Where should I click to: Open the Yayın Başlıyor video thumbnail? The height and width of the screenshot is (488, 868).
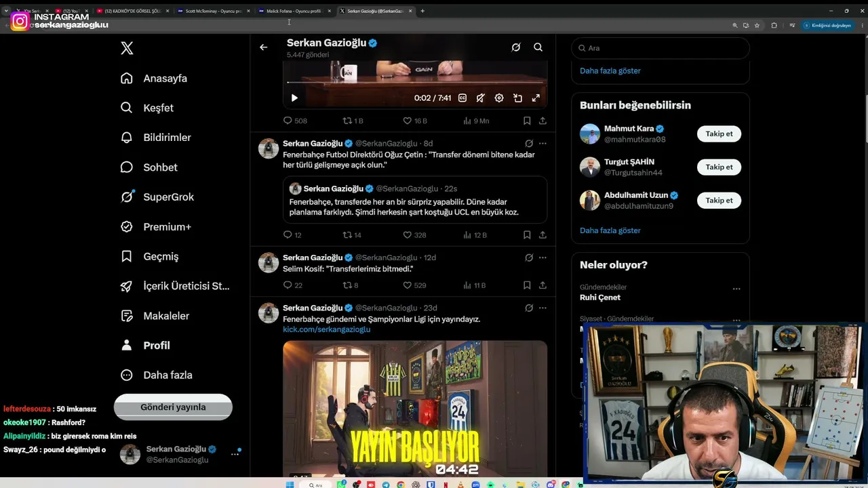point(415,410)
